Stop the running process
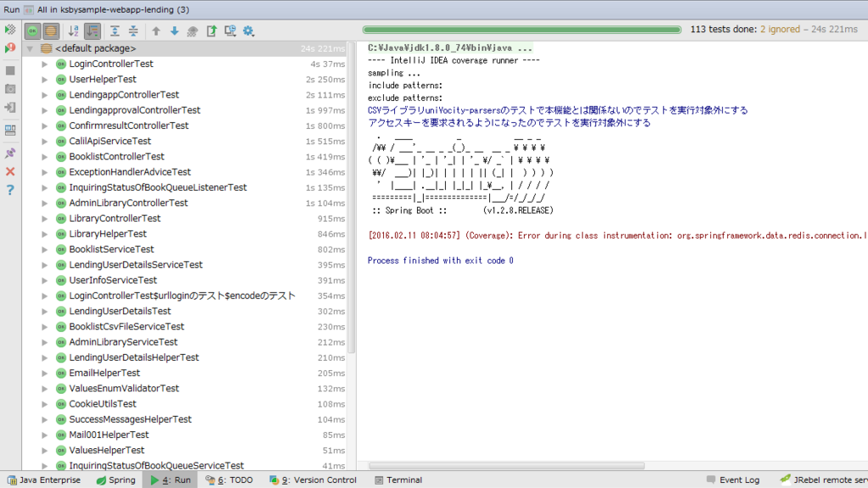This screenshot has height=488, width=868. 10,71
